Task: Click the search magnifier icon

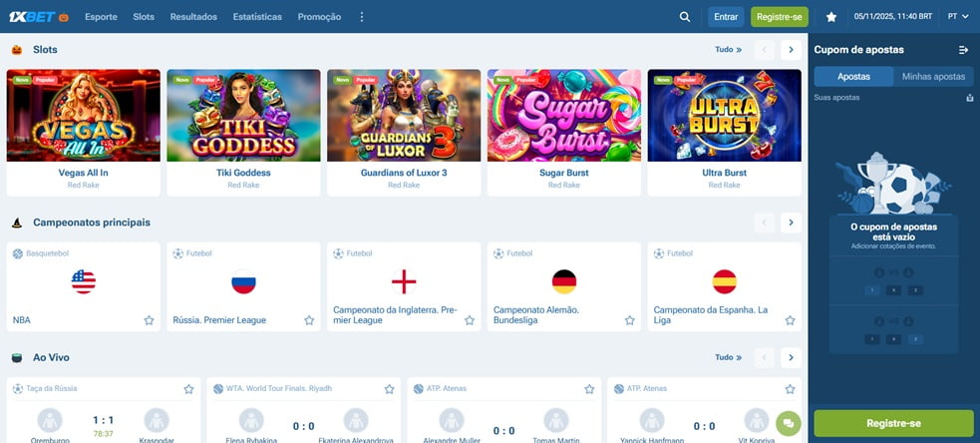Action: click(684, 17)
